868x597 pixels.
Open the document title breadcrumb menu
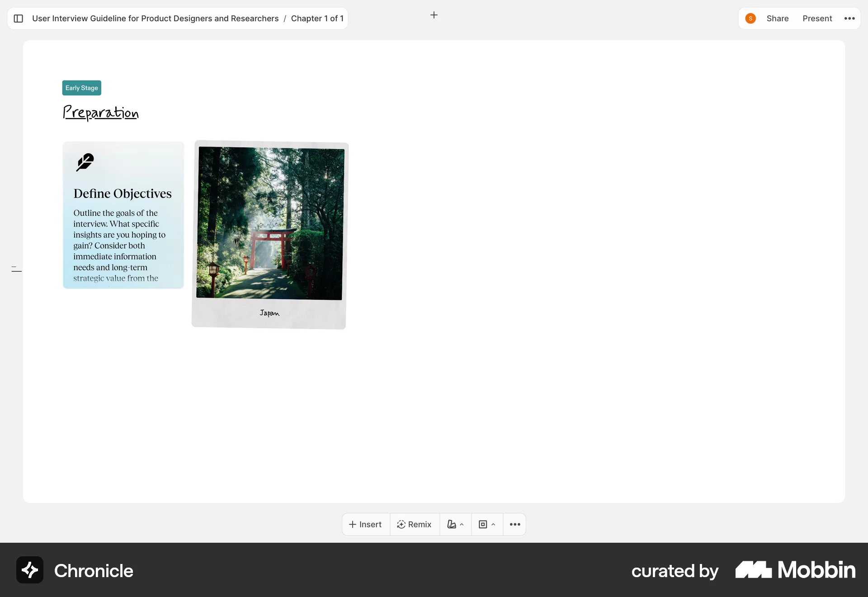[x=156, y=19]
